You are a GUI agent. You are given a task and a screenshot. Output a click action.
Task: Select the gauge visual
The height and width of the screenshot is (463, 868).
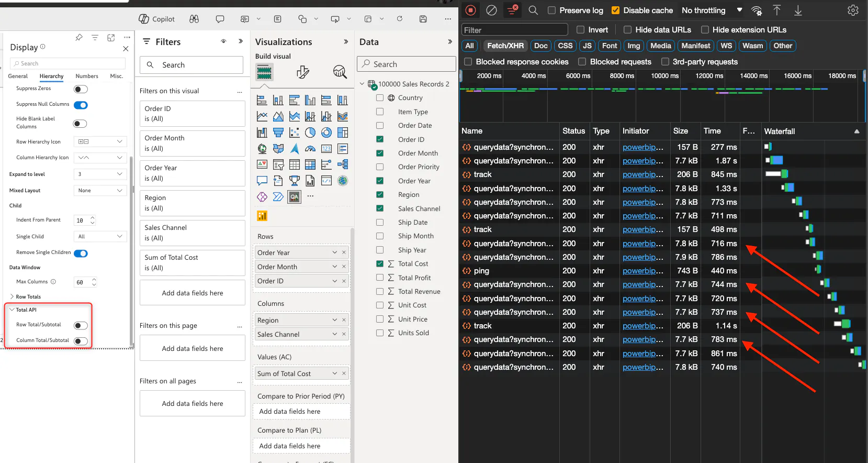(x=310, y=149)
